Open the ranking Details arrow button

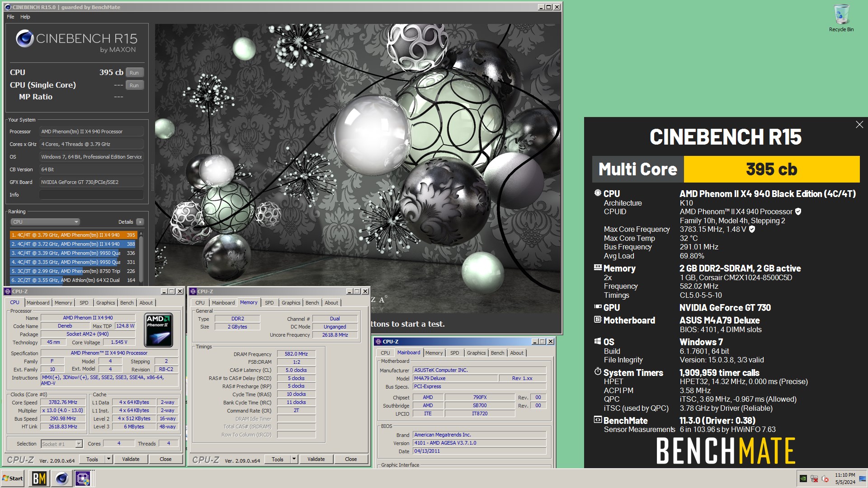(x=140, y=222)
